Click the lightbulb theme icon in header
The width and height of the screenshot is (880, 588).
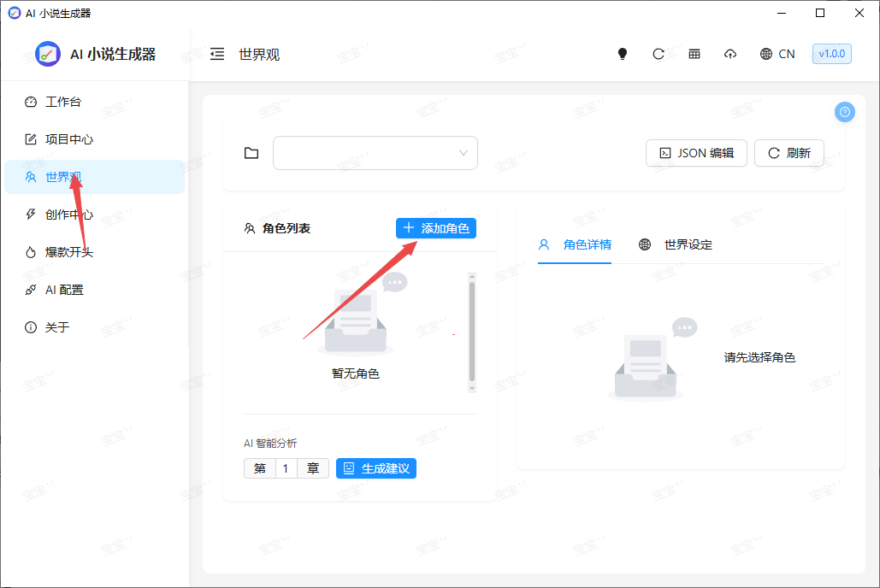coord(623,54)
